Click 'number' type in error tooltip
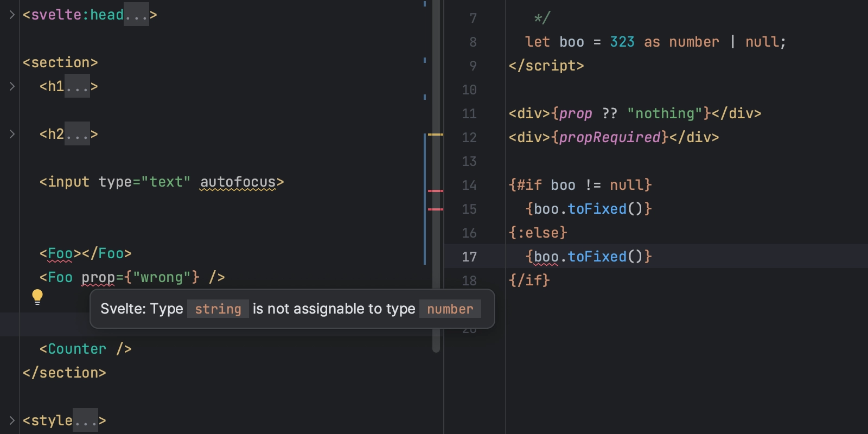This screenshot has height=434, width=868. pyautogui.click(x=450, y=309)
